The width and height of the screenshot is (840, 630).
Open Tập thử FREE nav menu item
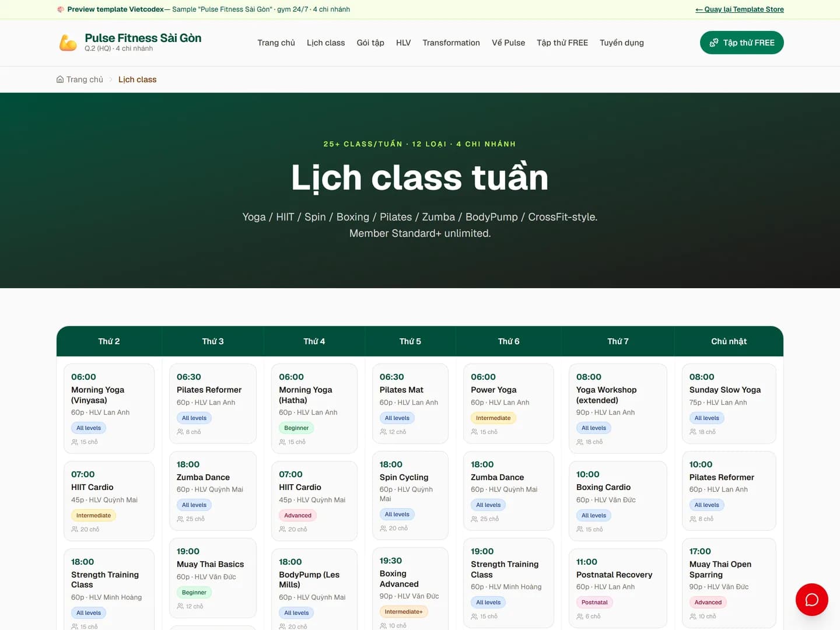562,43
